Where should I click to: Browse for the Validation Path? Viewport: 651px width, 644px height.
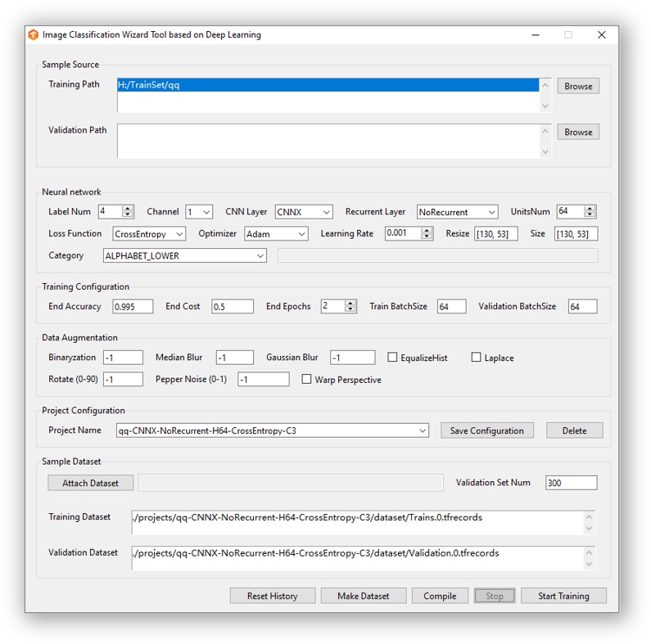(x=578, y=132)
